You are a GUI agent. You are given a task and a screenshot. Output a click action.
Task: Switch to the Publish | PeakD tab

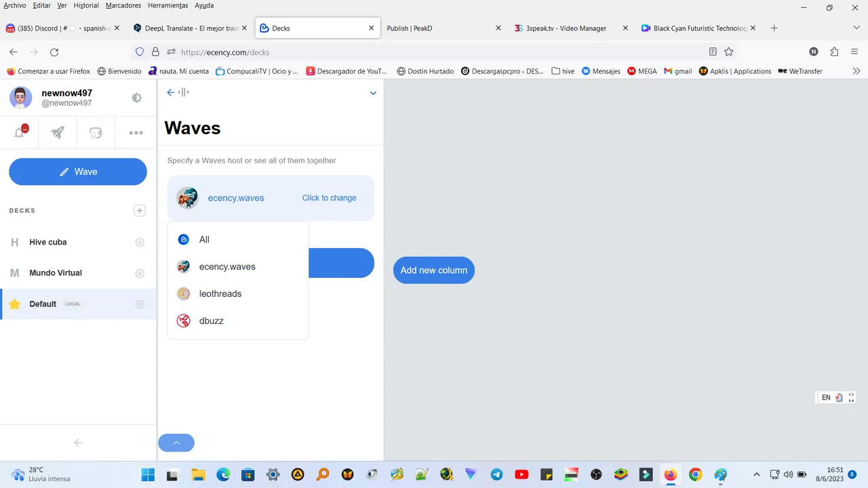[443, 28]
